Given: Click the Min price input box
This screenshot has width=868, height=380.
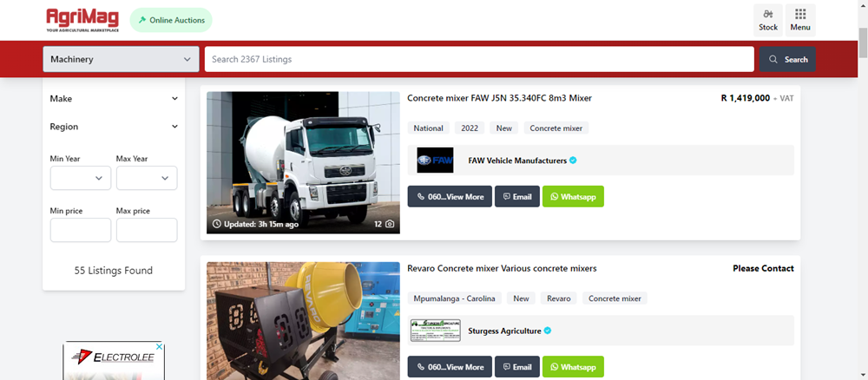Looking at the screenshot, I should click(81, 230).
